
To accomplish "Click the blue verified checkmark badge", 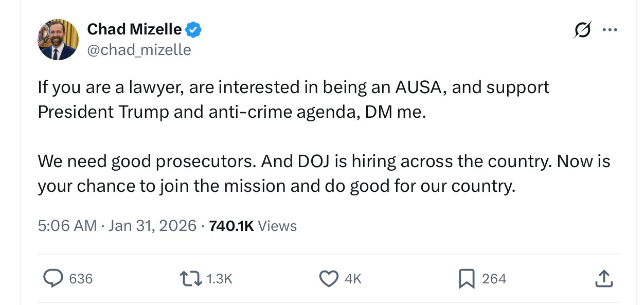I will point(193,30).
